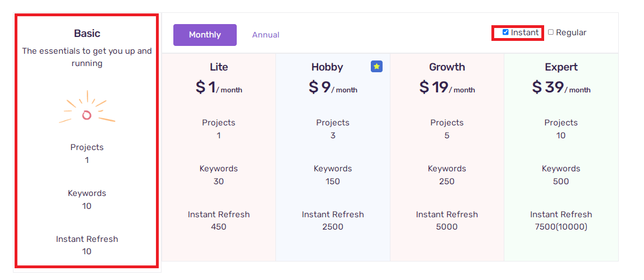Click Expert Instant Refresh value 7500(10000)
The width and height of the screenshot is (644, 280).
[561, 227]
